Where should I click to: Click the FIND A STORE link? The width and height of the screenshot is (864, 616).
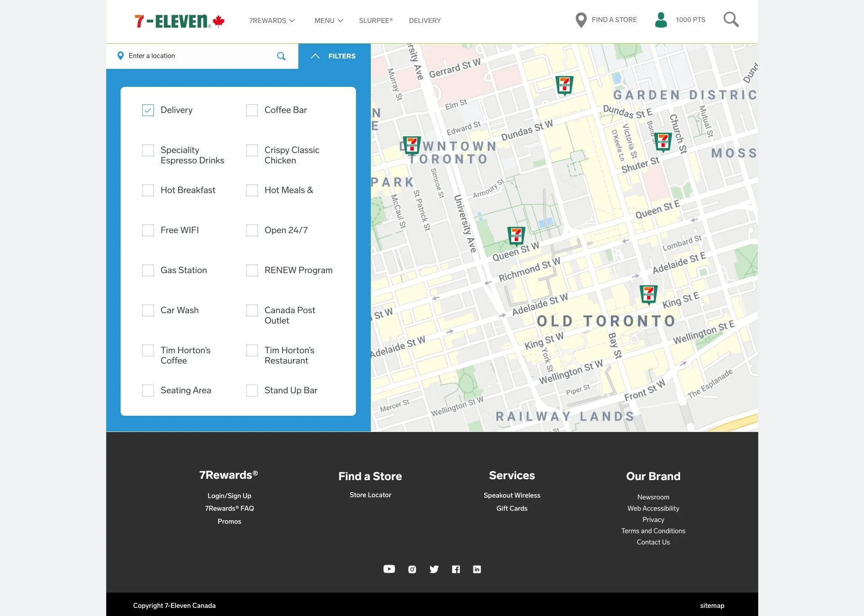pyautogui.click(x=614, y=20)
